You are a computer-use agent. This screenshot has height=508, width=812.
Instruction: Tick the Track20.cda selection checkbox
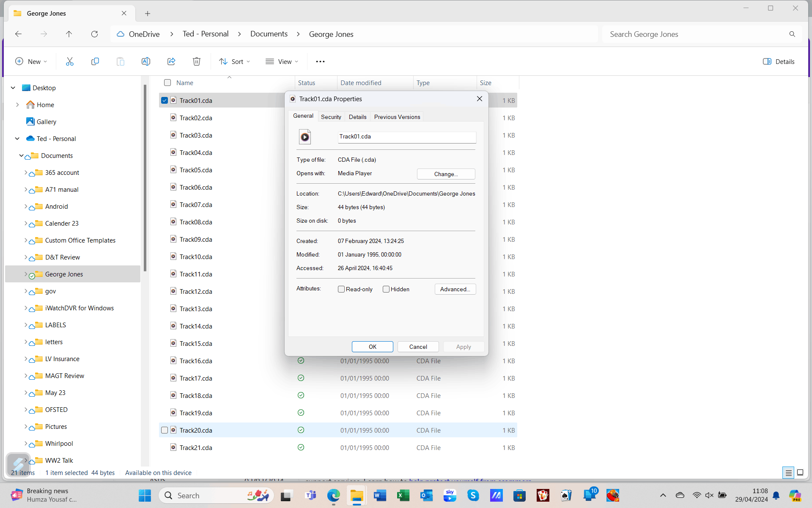point(165,430)
